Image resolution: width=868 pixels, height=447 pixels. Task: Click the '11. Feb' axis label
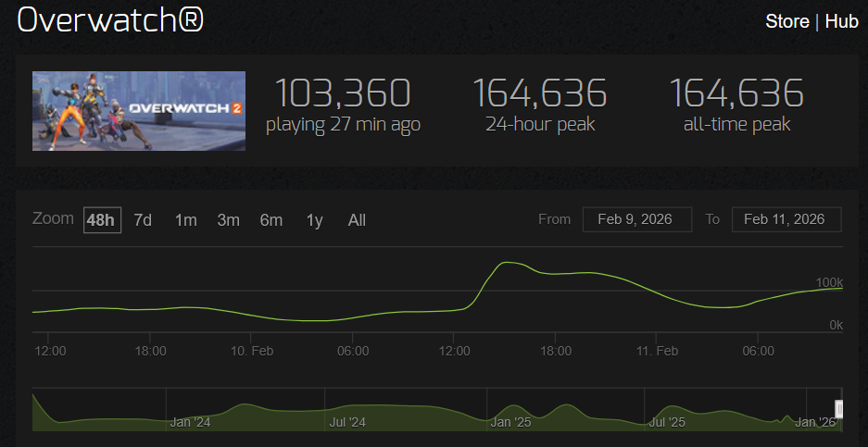(657, 352)
